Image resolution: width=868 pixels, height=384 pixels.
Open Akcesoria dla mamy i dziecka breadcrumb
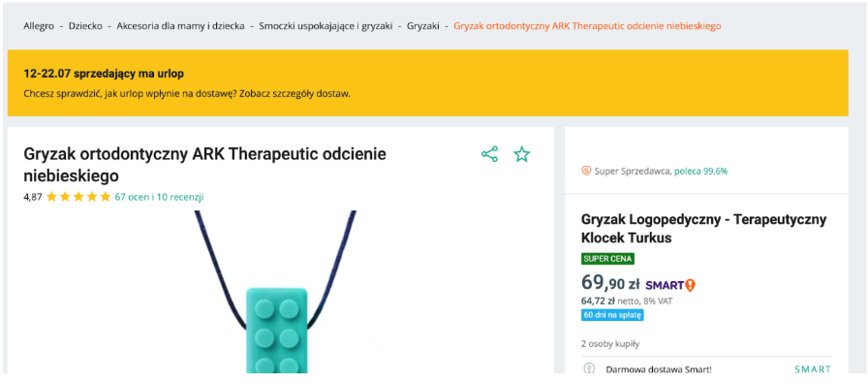click(x=180, y=26)
